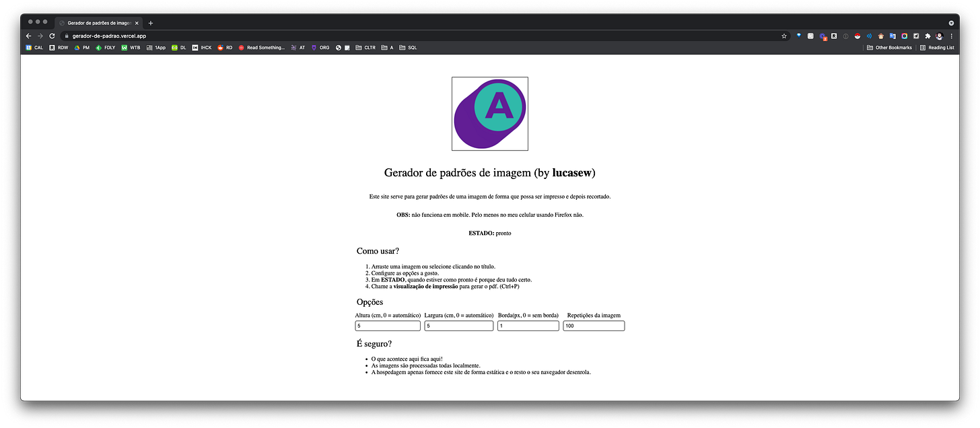This screenshot has width=980, height=428.
Task: Open the RDW bookmark
Action: point(59,48)
